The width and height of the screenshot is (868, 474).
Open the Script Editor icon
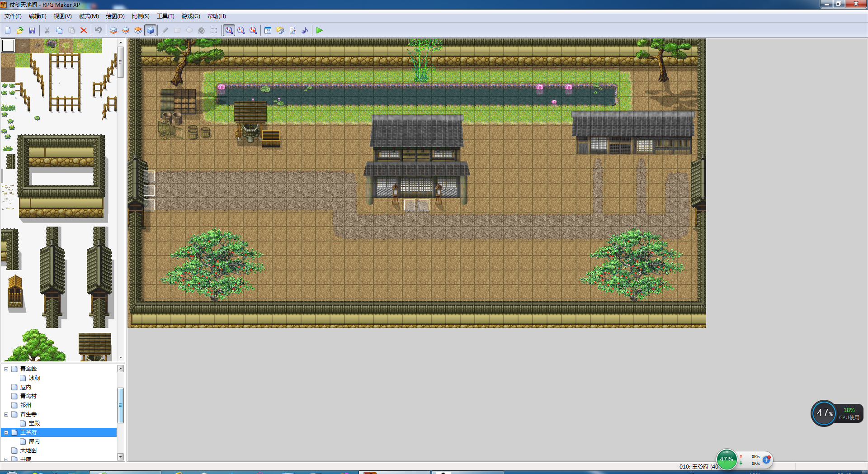[292, 30]
